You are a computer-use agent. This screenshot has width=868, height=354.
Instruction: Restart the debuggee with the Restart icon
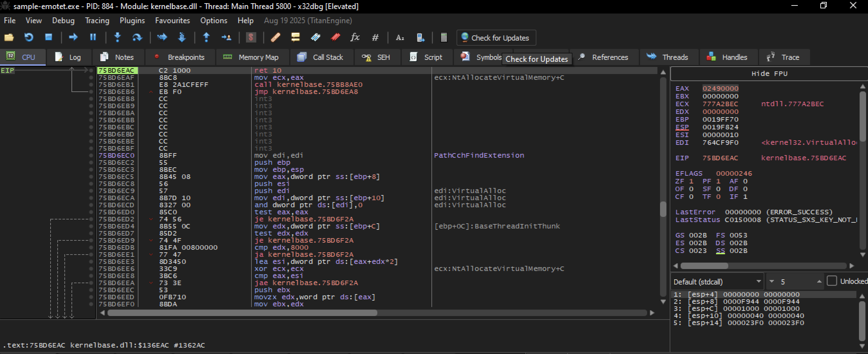29,37
